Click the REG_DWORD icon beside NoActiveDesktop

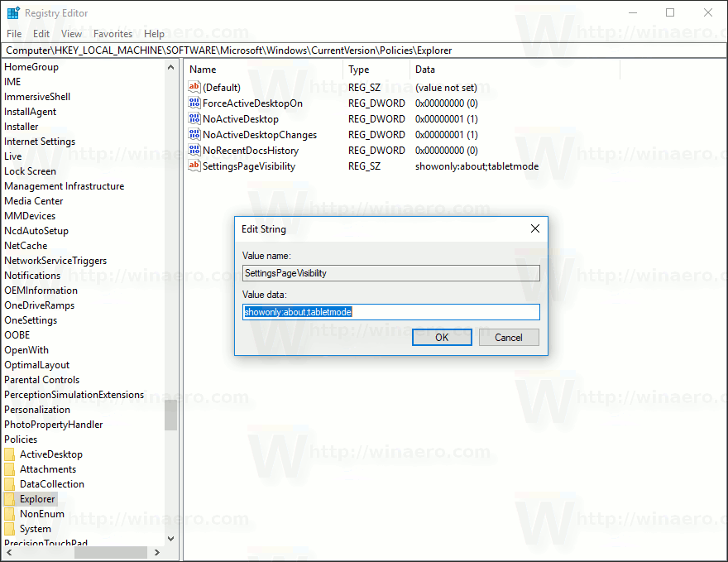194,118
